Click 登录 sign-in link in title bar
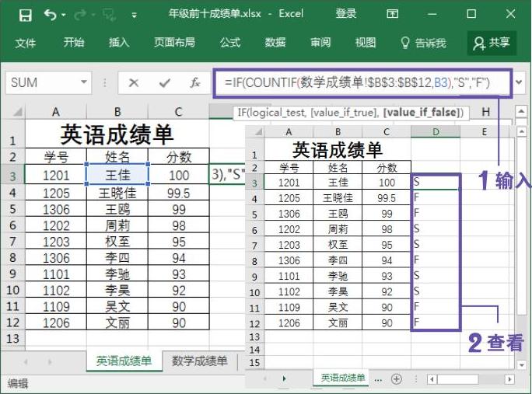The image size is (532, 394). pos(346,14)
